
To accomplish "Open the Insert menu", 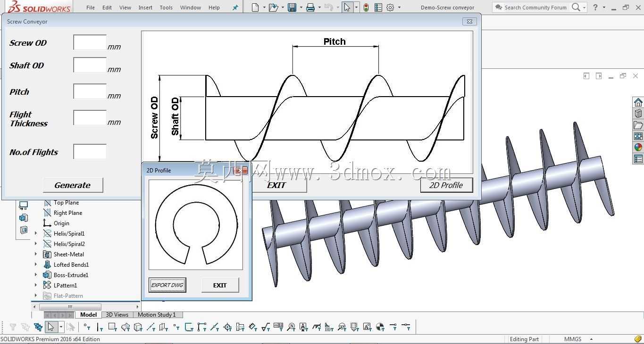I will tap(145, 8).
